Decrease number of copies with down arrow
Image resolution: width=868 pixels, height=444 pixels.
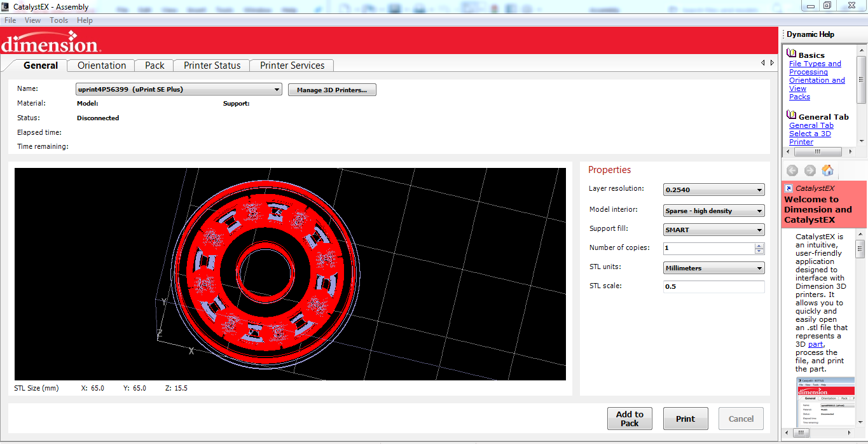point(759,251)
